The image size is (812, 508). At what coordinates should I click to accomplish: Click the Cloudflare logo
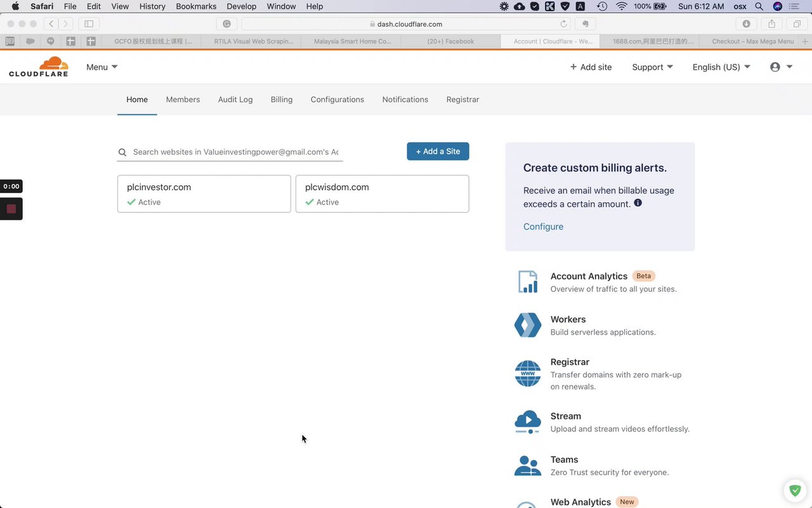click(x=38, y=67)
